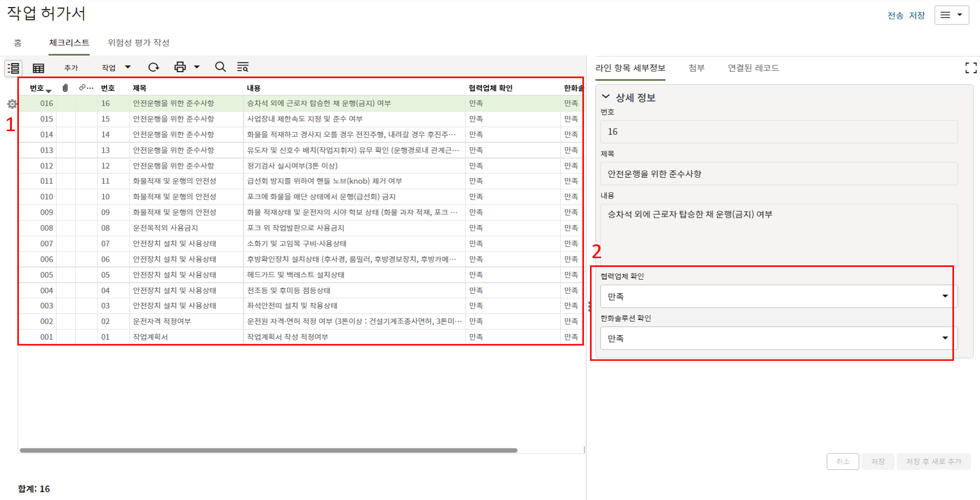Click the 추가 button in toolbar

tap(71, 68)
